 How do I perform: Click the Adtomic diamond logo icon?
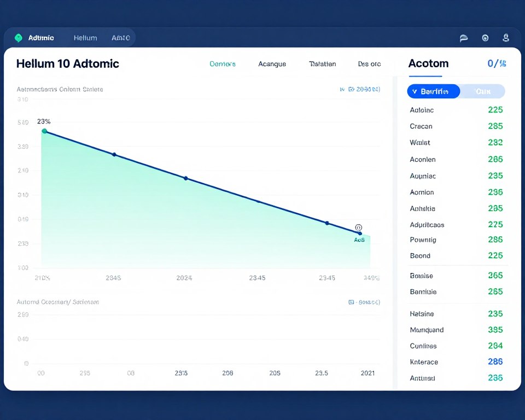point(19,38)
